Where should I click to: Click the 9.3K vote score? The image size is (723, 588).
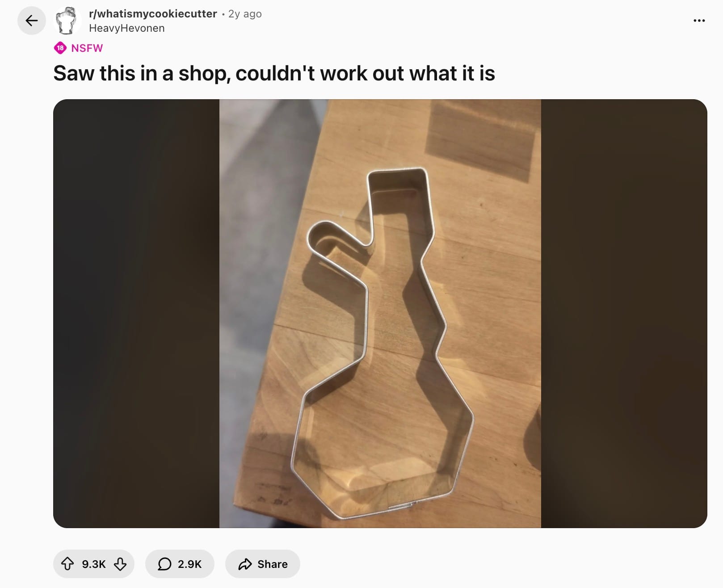[94, 564]
